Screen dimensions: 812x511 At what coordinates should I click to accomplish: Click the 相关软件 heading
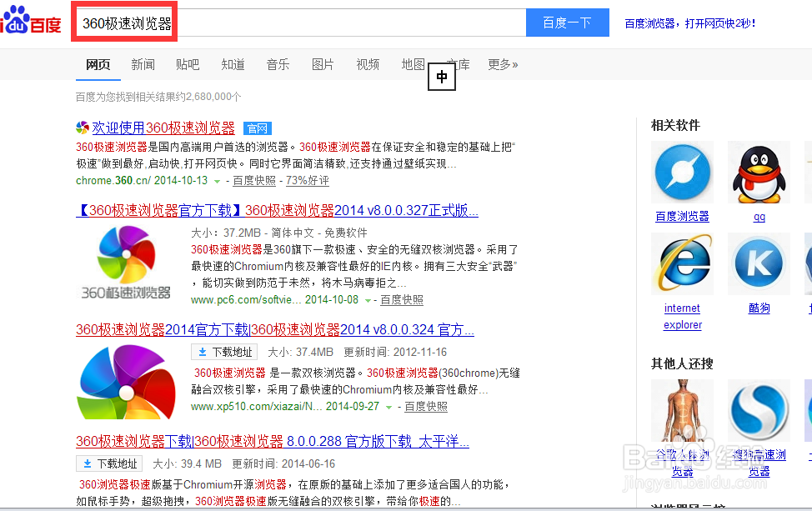pyautogui.click(x=675, y=125)
